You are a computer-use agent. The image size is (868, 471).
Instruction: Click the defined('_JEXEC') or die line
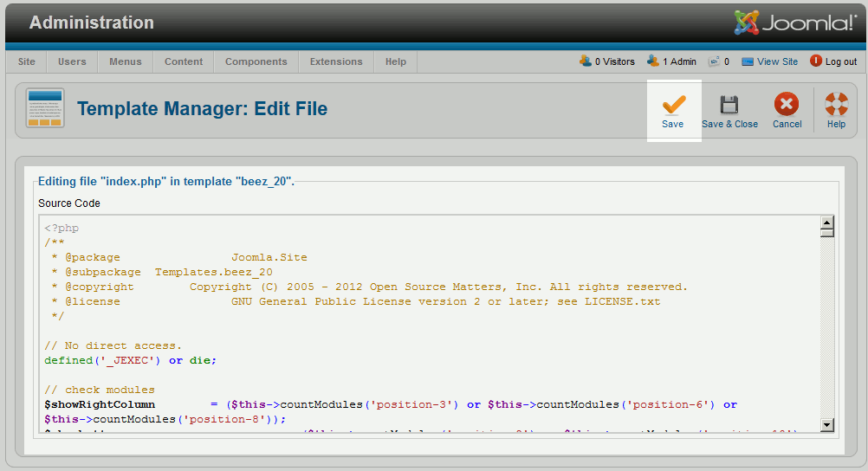(131, 360)
